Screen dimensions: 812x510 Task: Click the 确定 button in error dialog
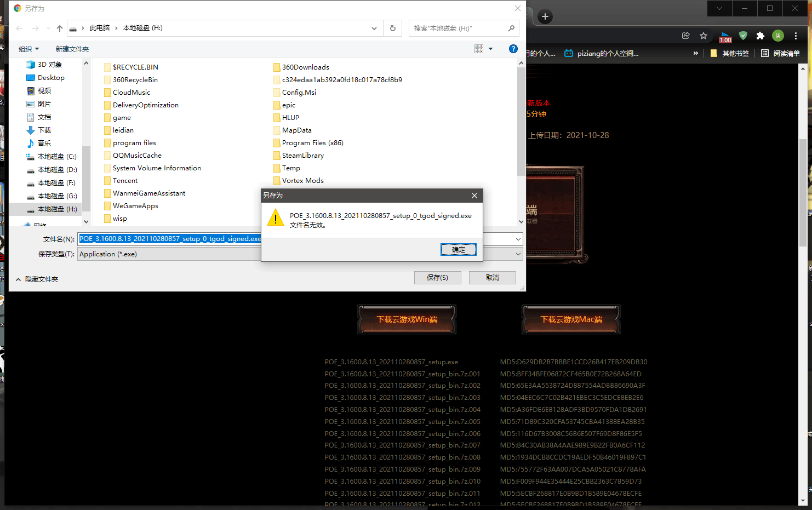pos(458,250)
